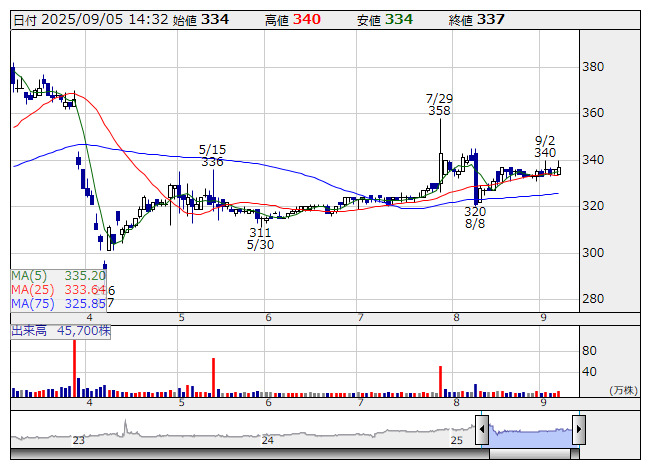Click the right range handle arrow
653x470 pixels.
[579, 429]
